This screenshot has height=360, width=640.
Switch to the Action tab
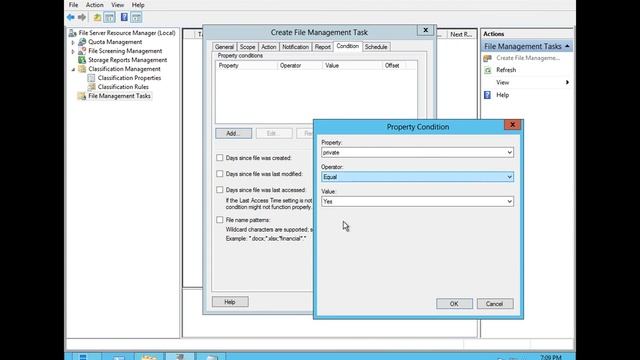[x=269, y=47]
